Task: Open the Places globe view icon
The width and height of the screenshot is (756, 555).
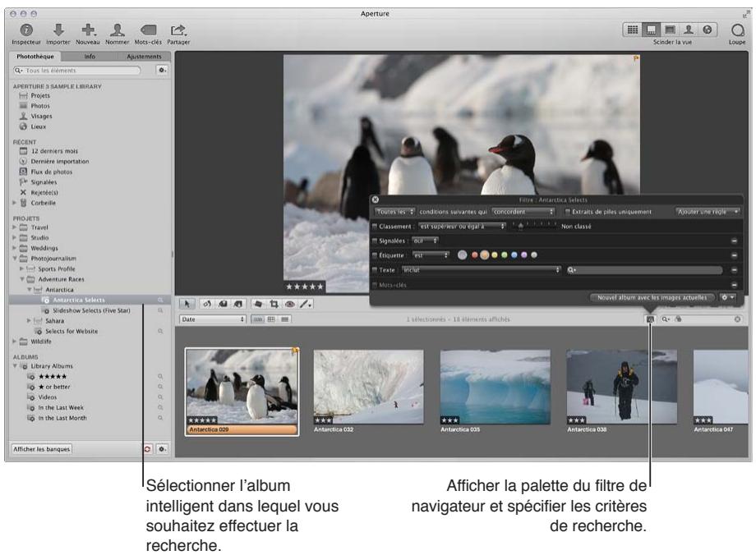Action: point(708,30)
